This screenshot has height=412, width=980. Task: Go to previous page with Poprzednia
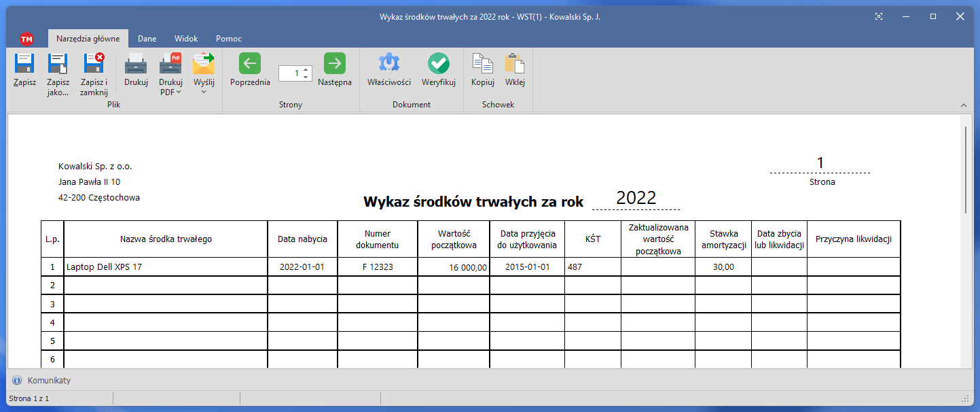click(250, 65)
